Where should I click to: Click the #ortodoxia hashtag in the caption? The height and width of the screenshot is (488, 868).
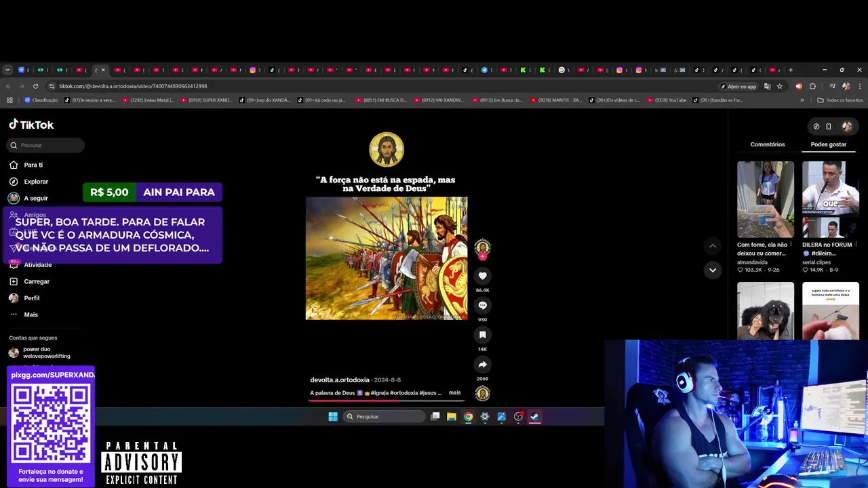pyautogui.click(x=404, y=393)
